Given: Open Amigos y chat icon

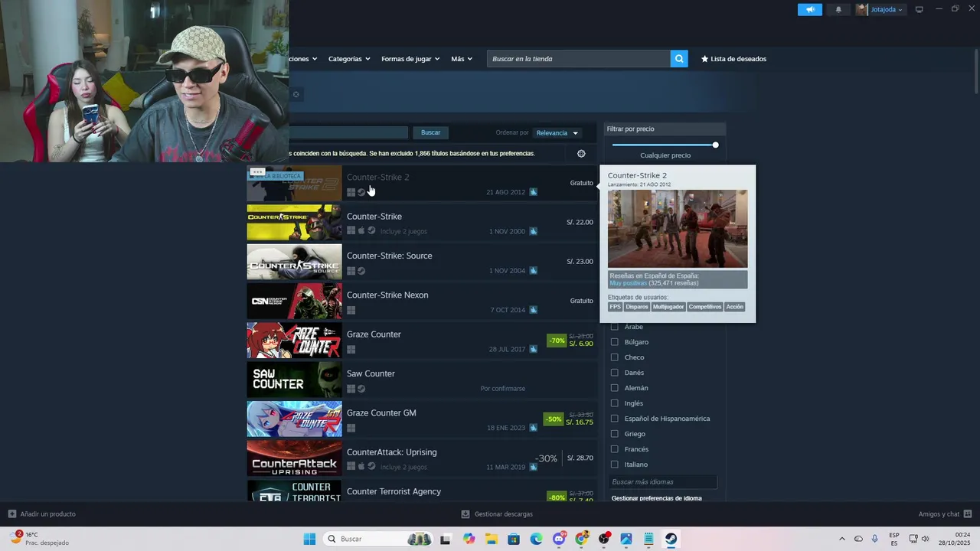Looking at the screenshot, I should coord(968,514).
